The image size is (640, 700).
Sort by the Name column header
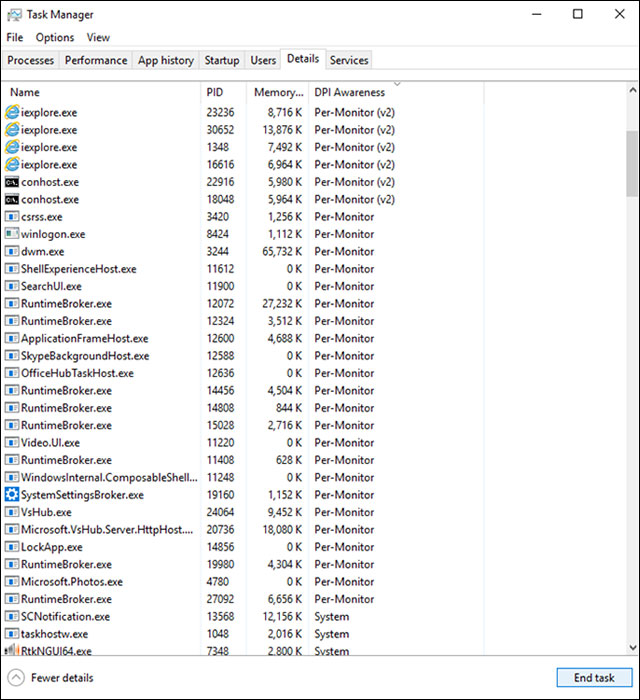101,92
